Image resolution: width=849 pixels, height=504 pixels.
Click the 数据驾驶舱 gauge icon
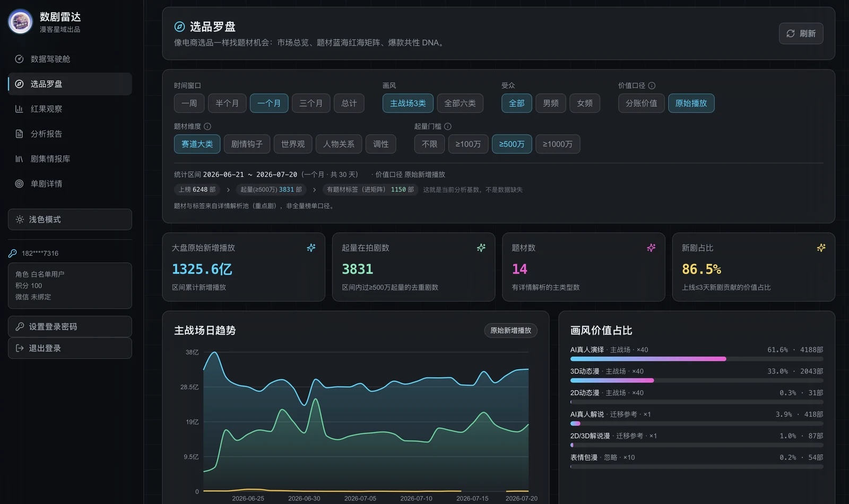tap(19, 59)
